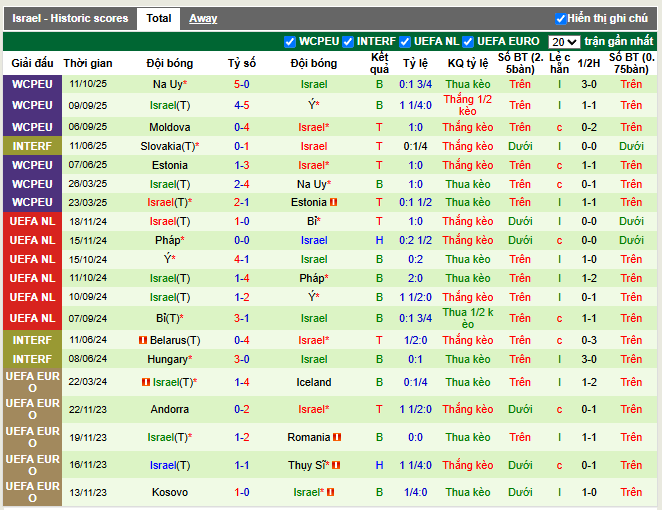Image resolution: width=662 pixels, height=510 pixels.
Task: Uncheck the Hiển thị ghi chú checkbox
Action: click(x=561, y=19)
